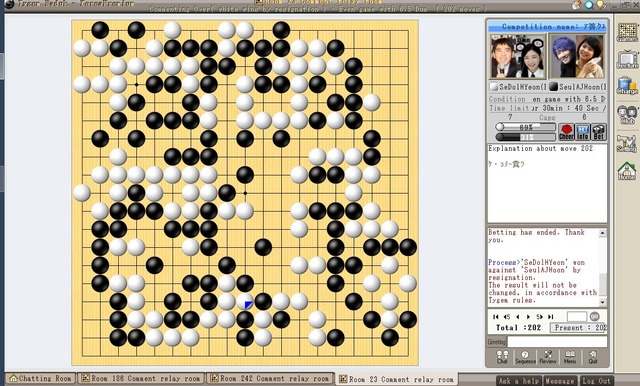Click the Tygem app icon at title bar left
This screenshot has width=640, height=386.
[8, 4]
